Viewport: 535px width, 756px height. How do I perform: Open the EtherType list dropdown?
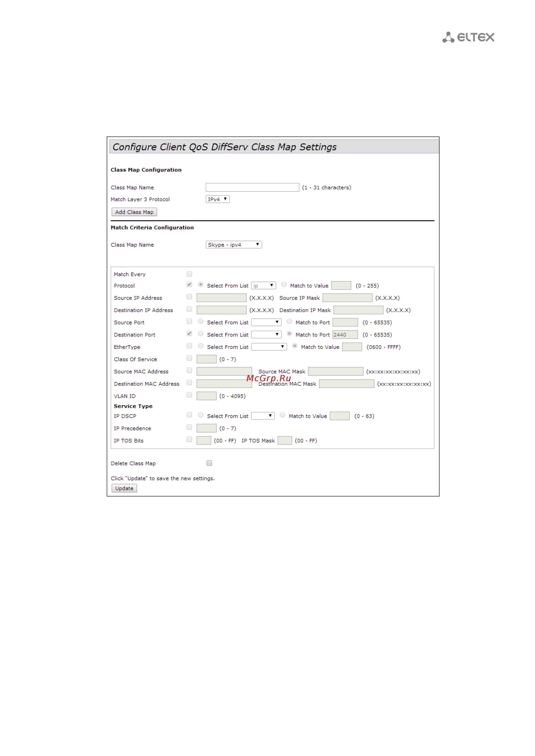point(269,347)
